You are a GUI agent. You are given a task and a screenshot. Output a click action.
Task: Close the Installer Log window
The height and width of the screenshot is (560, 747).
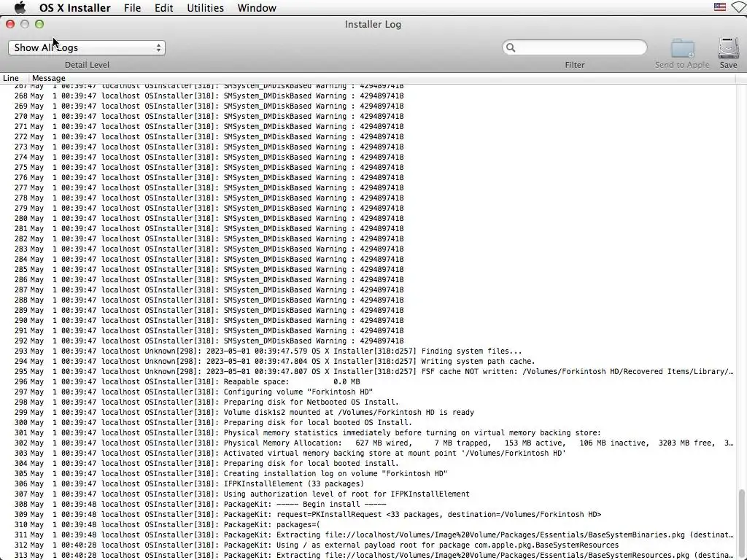click(x=10, y=24)
